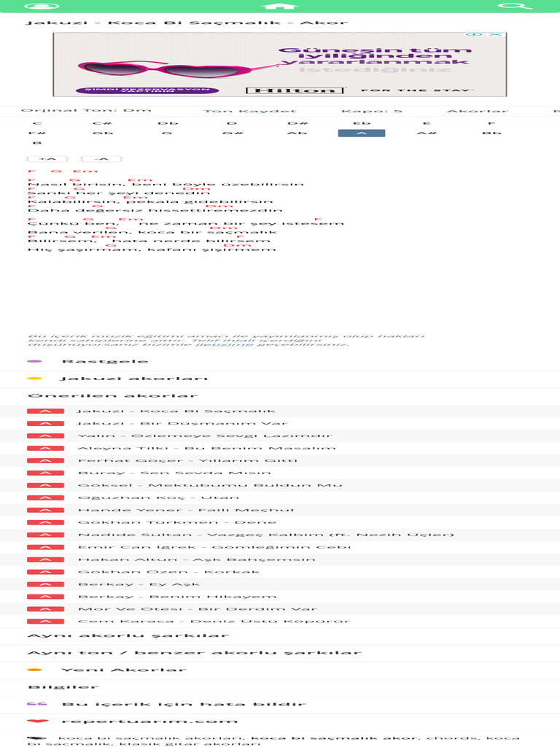
Task: Click red badge beside Cem Karaca song
Action: 45,622
